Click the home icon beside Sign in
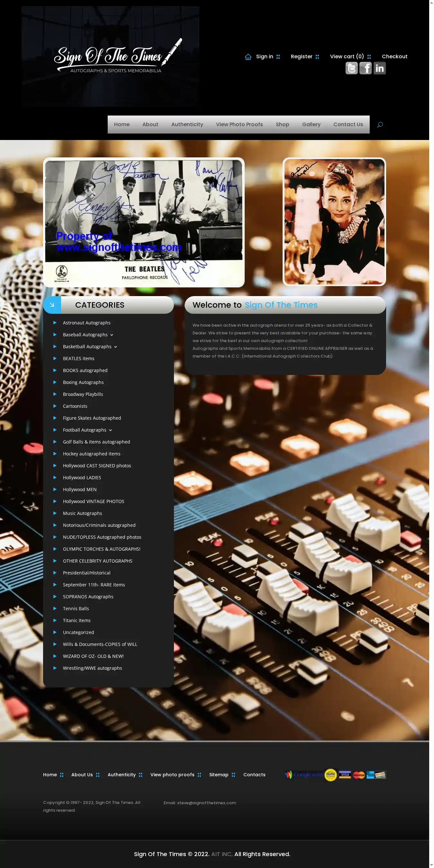The height and width of the screenshot is (868, 434). pyautogui.click(x=248, y=57)
